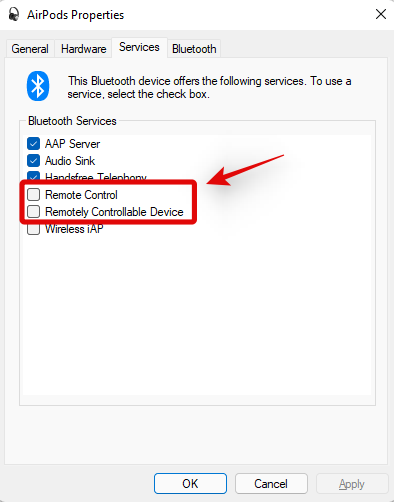Screen dimensions: 394x502
Task: Uncheck the Audio Sink service
Action: (x=33, y=161)
